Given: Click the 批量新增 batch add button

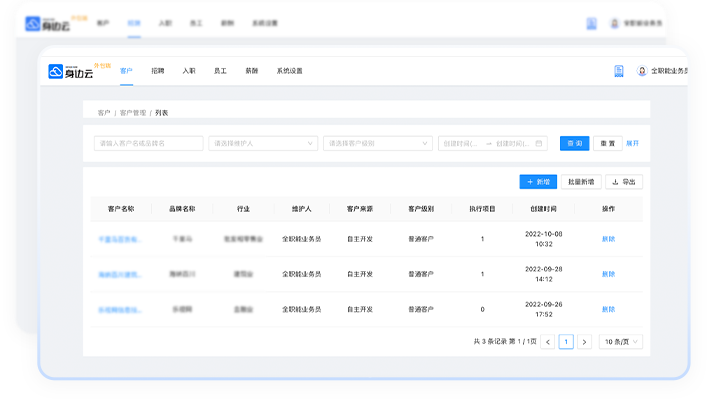Looking at the screenshot, I should point(581,182).
